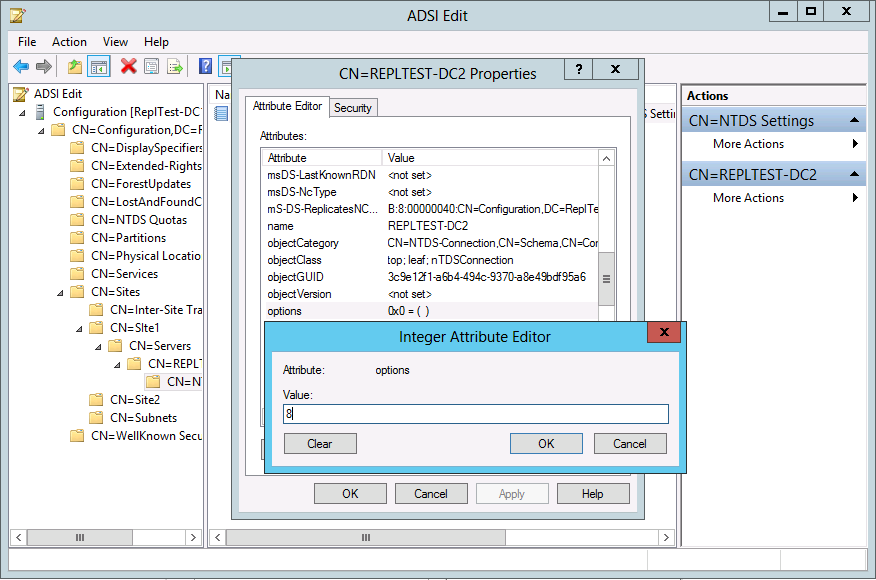Viewport: 876px width, 580px height.
Task: Click the CN=Subnets folder icon
Action: (96, 417)
